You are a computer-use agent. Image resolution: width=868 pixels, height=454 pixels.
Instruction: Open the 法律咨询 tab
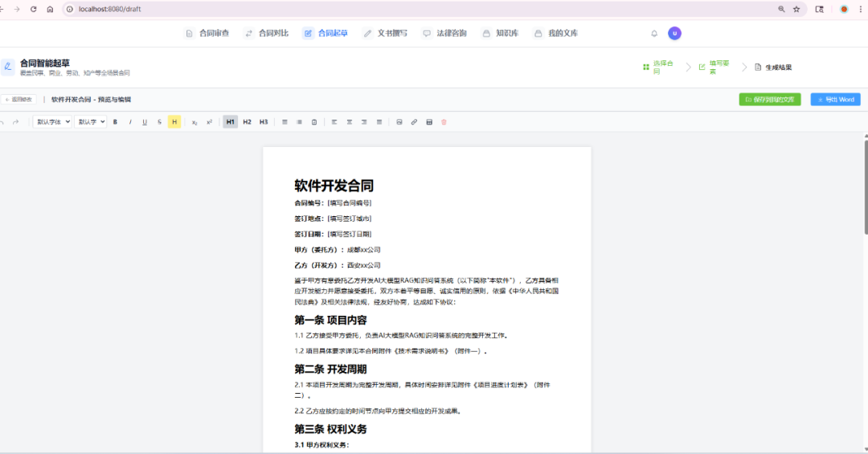444,34
